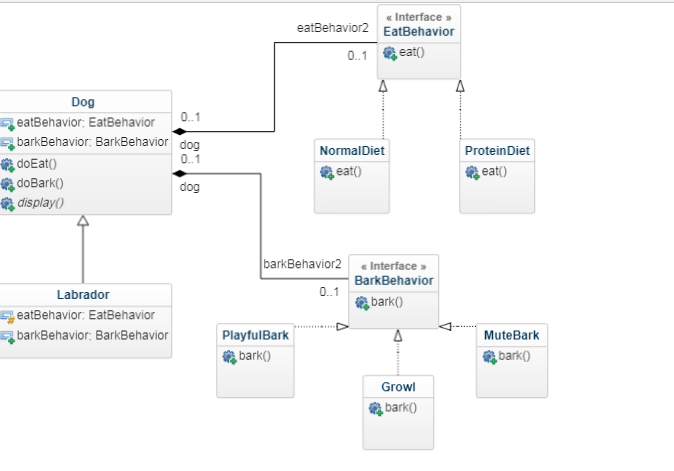Click the barkBehavior2 role label
The height and width of the screenshot is (471, 674).
(x=302, y=265)
